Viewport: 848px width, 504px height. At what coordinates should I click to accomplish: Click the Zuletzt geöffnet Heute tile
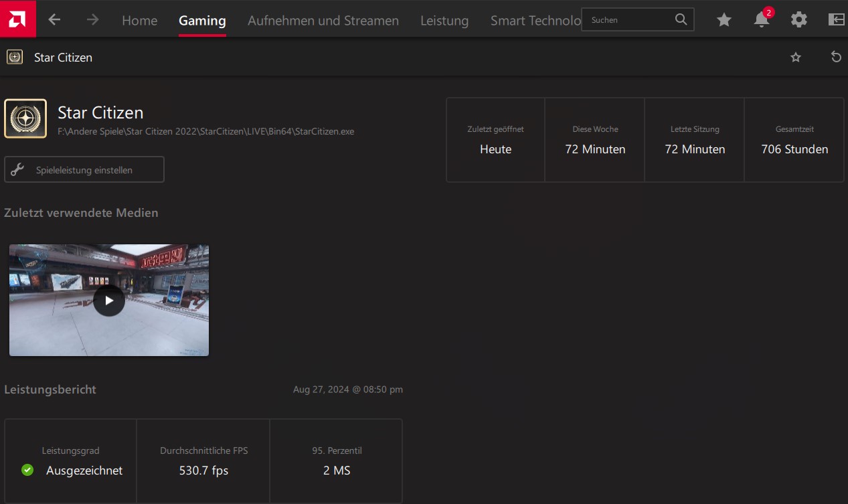[496, 140]
